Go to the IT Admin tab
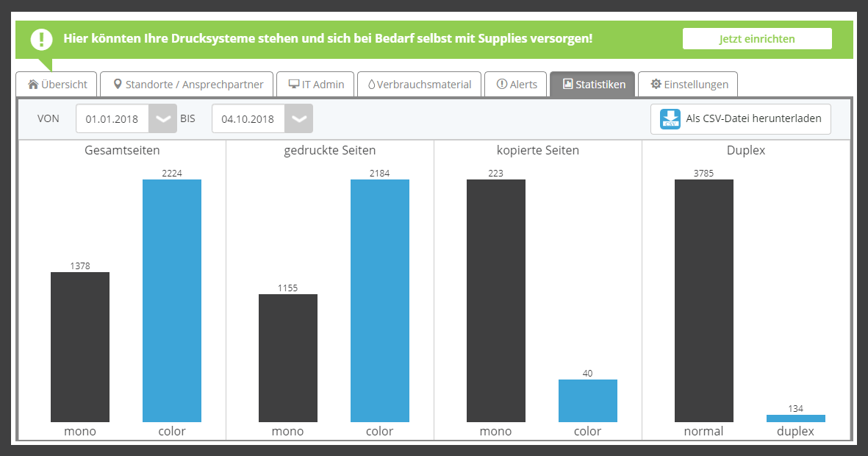This screenshot has height=456, width=868. pyautogui.click(x=315, y=85)
